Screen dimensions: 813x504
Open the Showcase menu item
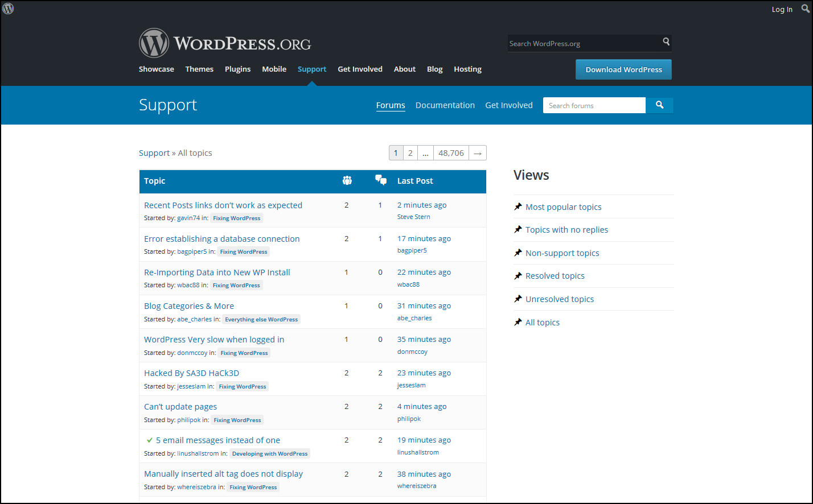pyautogui.click(x=157, y=69)
